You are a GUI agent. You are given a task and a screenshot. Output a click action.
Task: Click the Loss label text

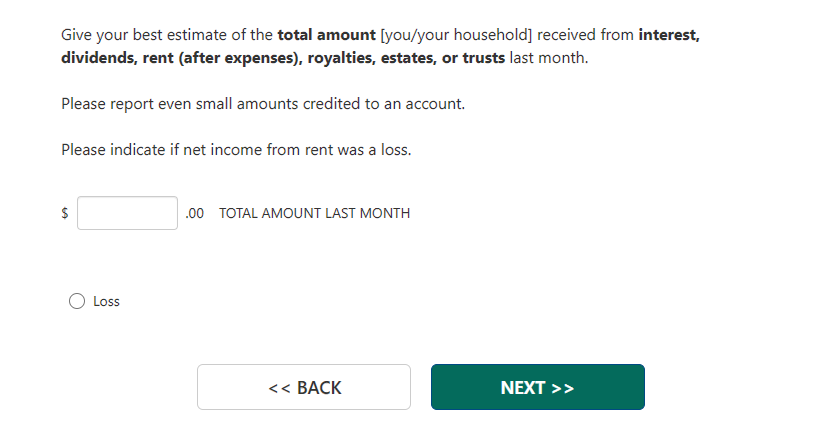click(x=106, y=301)
